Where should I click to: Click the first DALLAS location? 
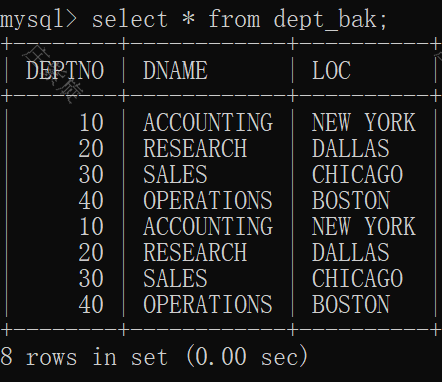pyautogui.click(x=351, y=148)
